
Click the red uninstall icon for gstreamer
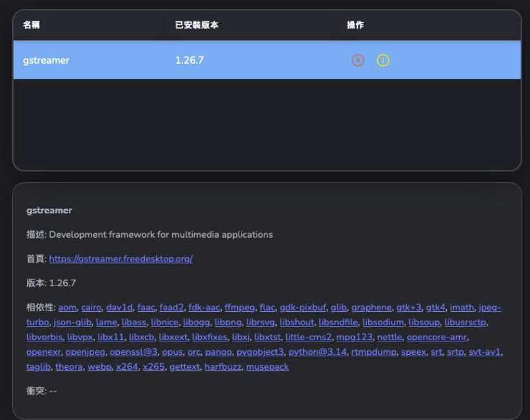pos(358,61)
